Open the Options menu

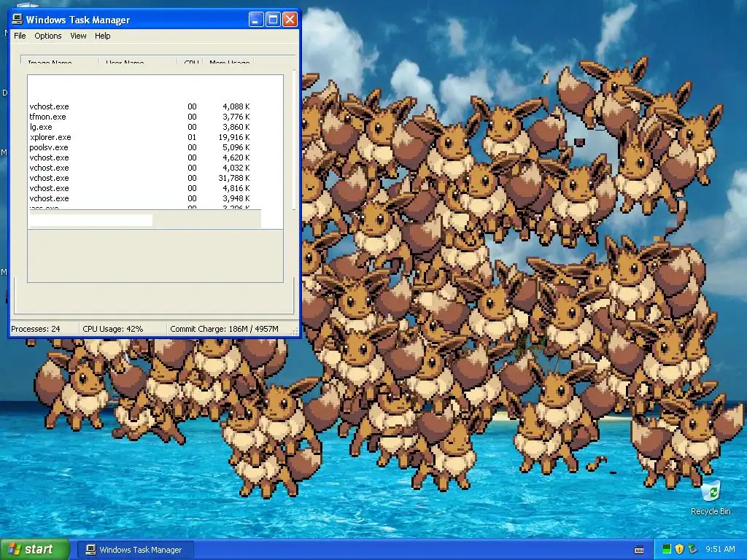point(47,36)
